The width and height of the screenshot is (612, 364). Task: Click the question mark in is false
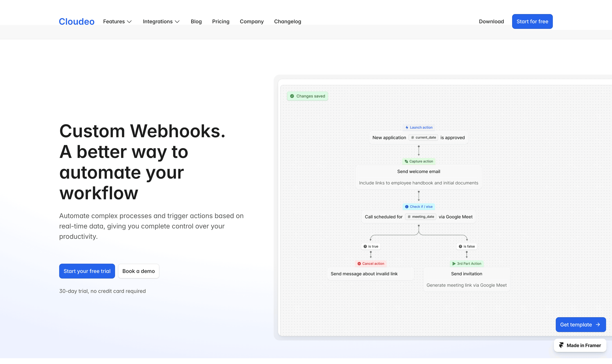click(460, 247)
